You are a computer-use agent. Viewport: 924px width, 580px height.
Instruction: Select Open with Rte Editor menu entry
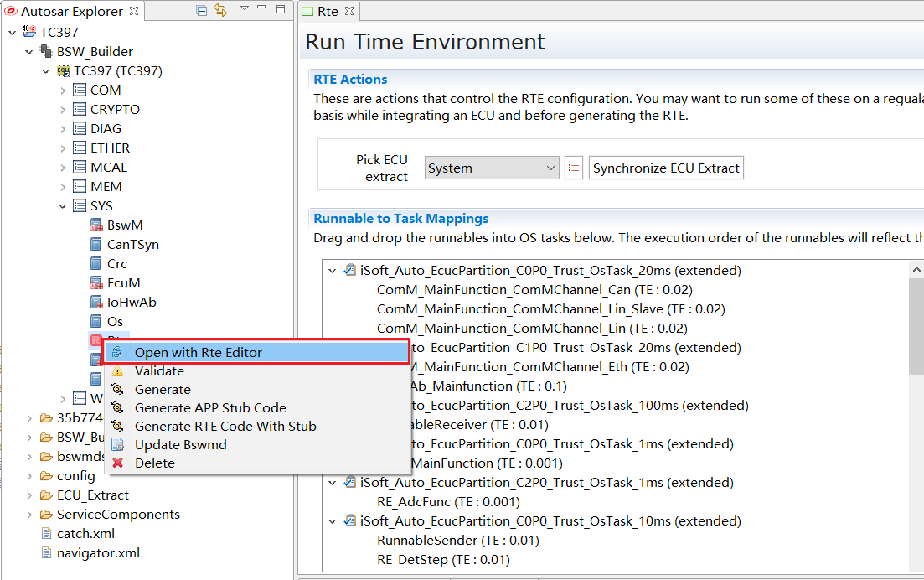click(x=198, y=353)
